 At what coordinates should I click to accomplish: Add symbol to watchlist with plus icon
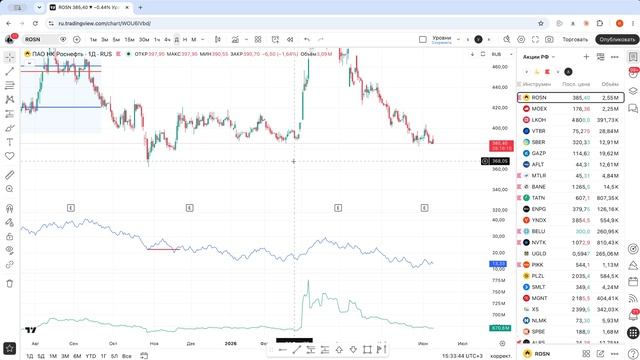coord(587,57)
